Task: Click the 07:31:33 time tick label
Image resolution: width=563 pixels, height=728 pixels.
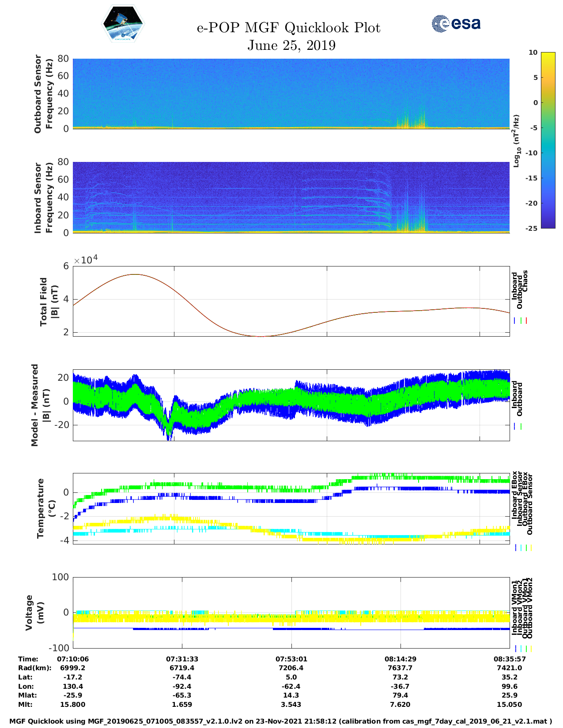Action: coord(182,659)
